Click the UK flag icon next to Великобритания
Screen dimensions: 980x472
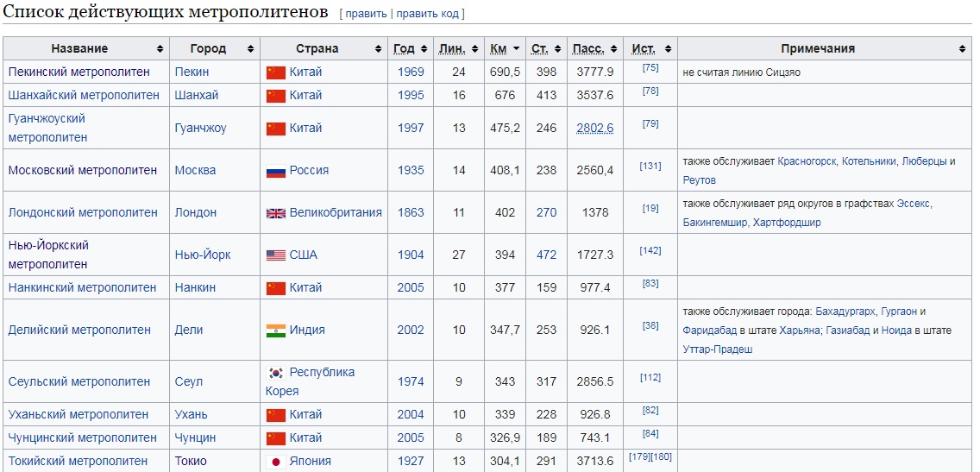coord(276,213)
